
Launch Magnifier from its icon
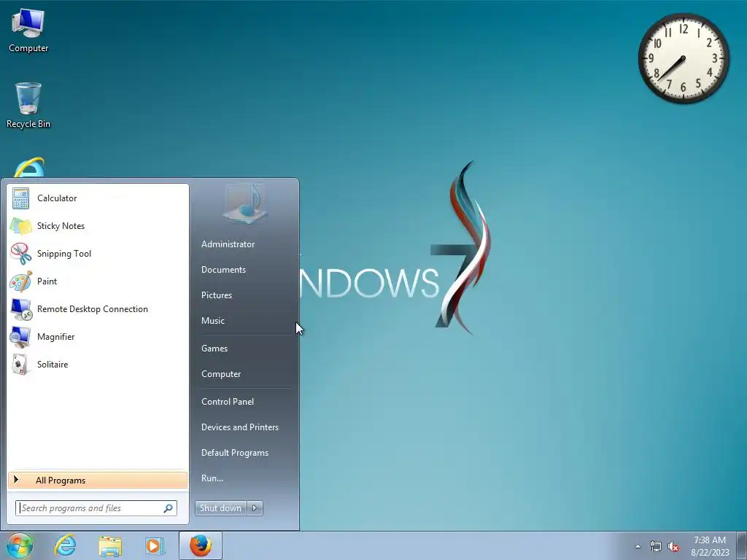point(20,337)
